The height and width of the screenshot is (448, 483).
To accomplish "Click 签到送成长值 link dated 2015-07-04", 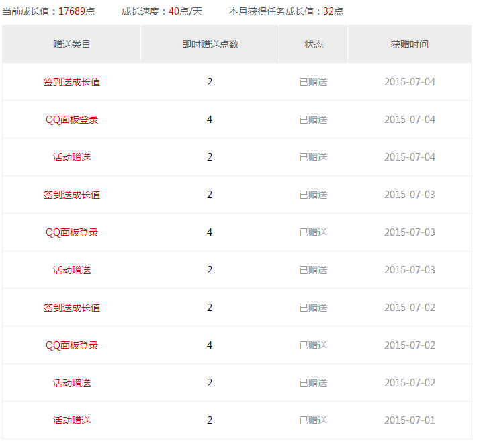I will tap(72, 82).
